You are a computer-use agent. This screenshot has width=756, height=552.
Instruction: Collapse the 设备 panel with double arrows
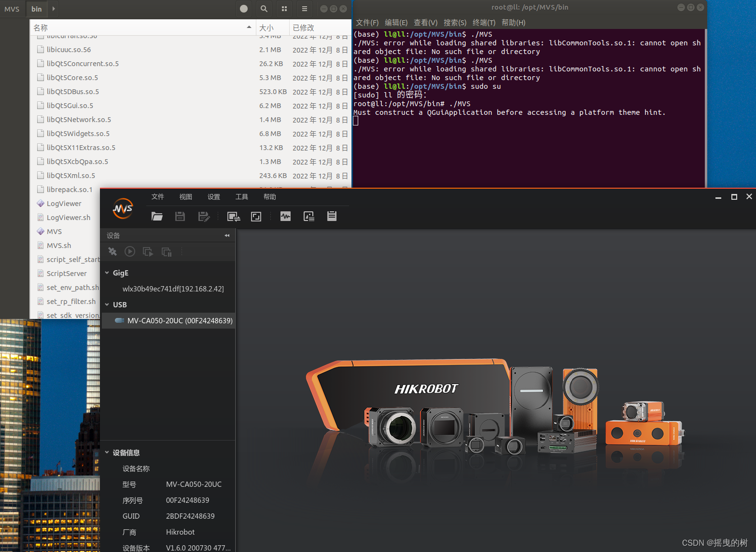[227, 235]
